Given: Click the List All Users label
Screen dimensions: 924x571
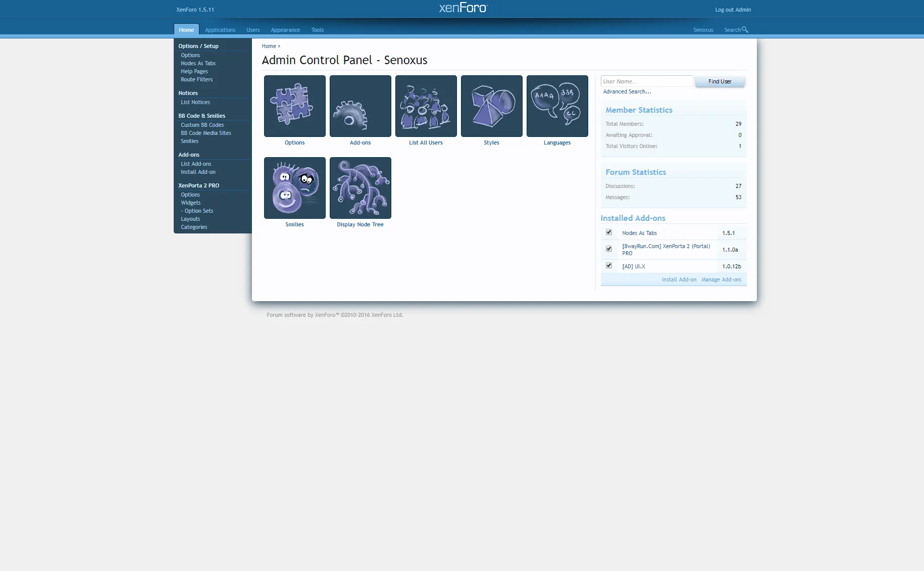Looking at the screenshot, I should click(426, 143).
